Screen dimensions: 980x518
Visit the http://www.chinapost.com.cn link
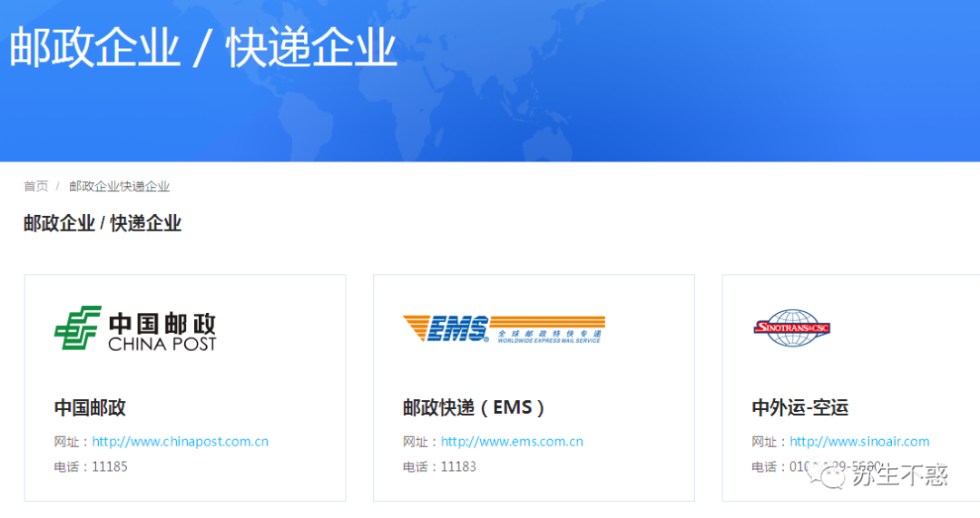pyautogui.click(x=180, y=442)
